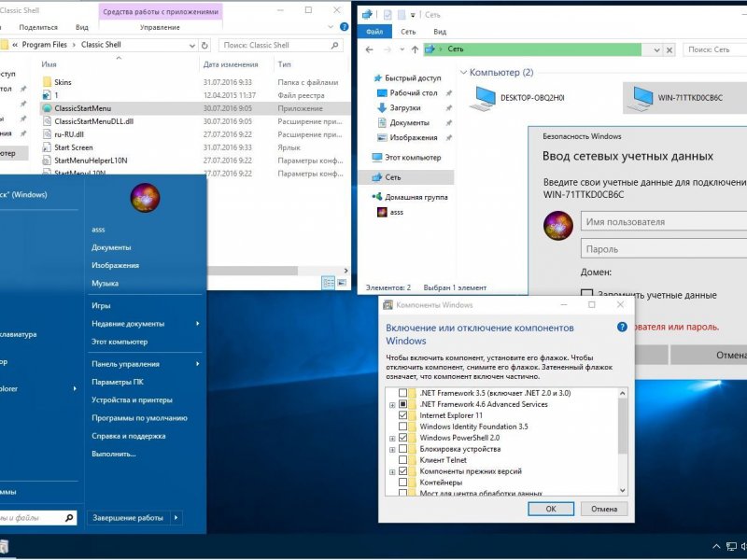The image size is (747, 560).
Task: Click the horizontal scrollbar in Classic Shell file list
Action: tap(252, 271)
